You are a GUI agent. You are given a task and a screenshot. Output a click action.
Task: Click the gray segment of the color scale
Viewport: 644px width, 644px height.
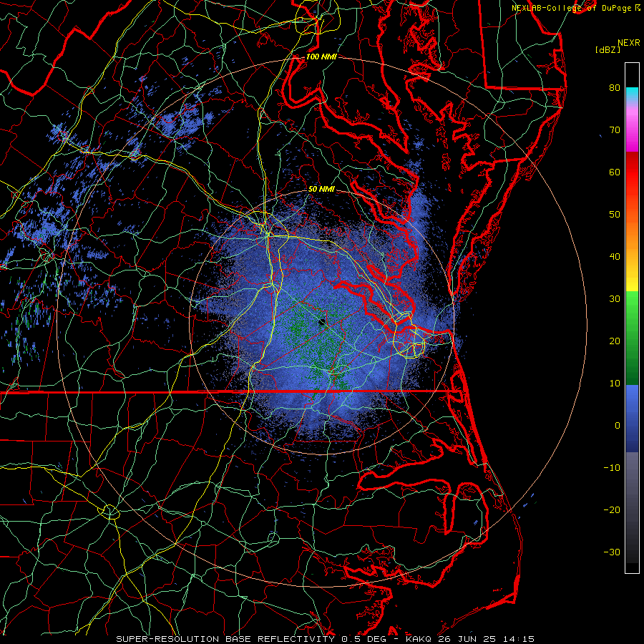point(632,507)
